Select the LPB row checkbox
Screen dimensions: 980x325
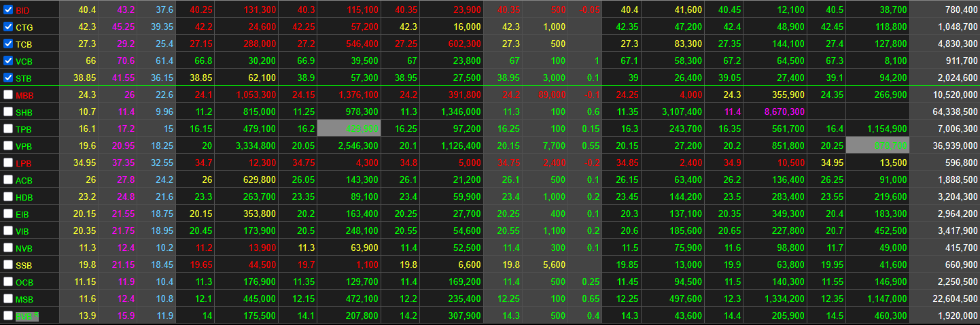click(8, 162)
